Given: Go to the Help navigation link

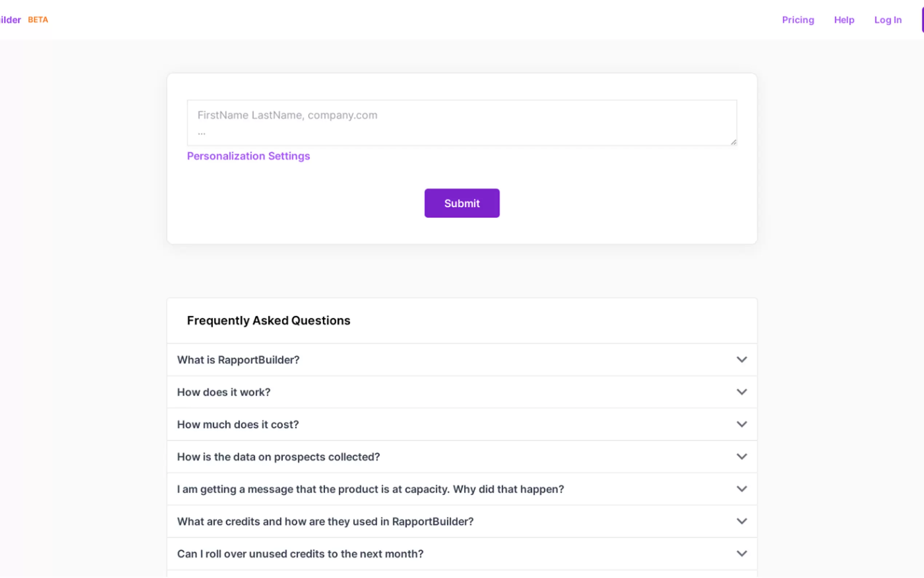Looking at the screenshot, I should (844, 20).
